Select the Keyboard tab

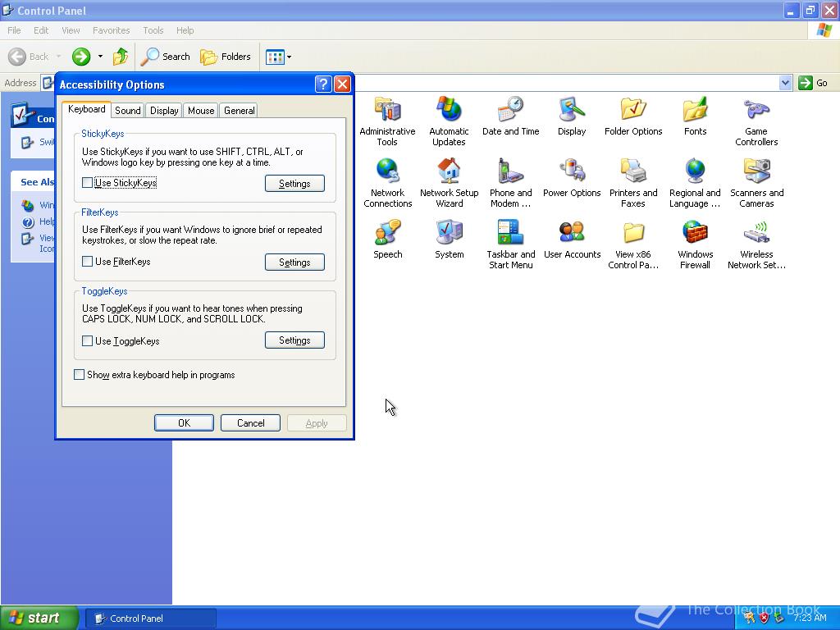86,109
